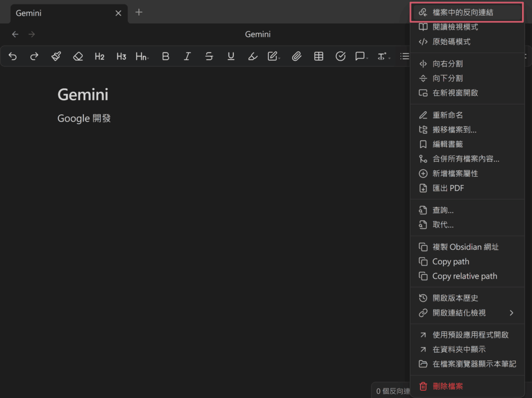This screenshot has width=532, height=398.
Task: Click 刪除檔案 to delete the file
Action: coord(447,386)
